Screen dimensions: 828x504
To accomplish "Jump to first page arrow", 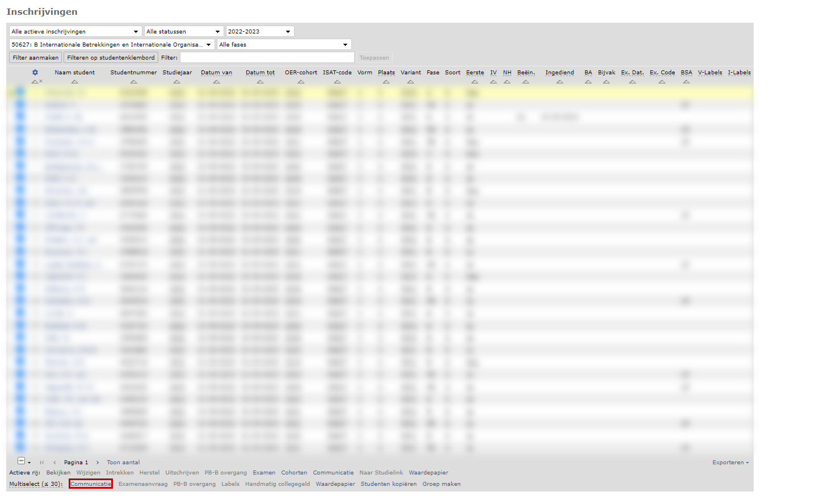I will [42, 463].
